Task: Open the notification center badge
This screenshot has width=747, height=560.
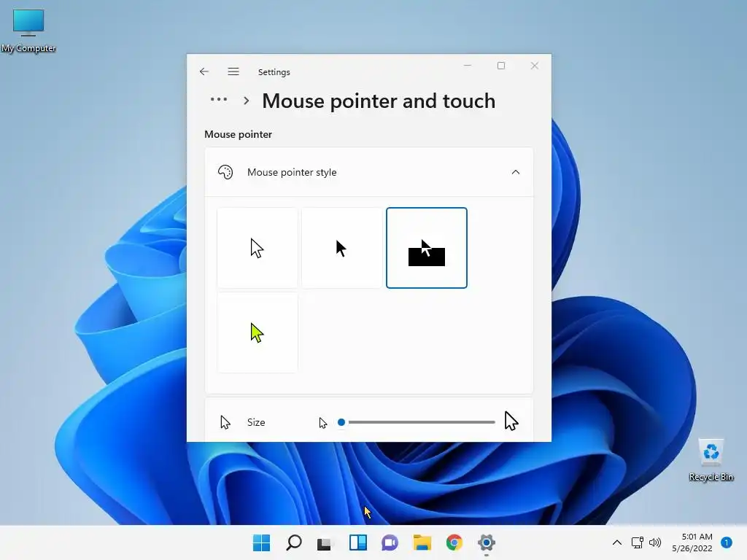Action: tap(726, 542)
